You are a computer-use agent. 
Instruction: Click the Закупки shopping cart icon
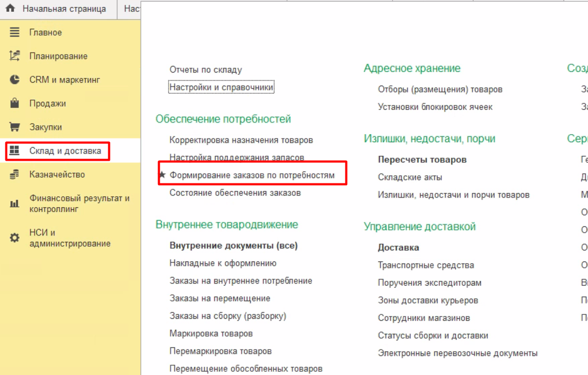pos(15,127)
